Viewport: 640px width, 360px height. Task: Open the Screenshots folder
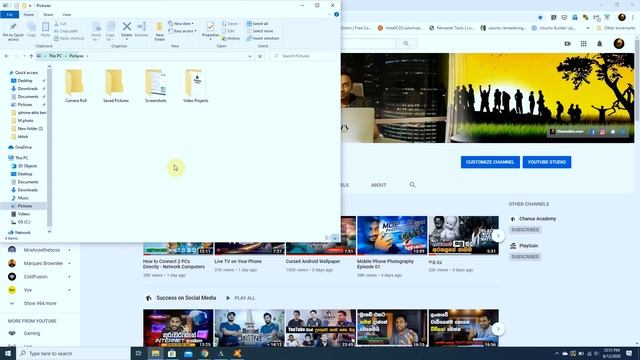coord(156,85)
